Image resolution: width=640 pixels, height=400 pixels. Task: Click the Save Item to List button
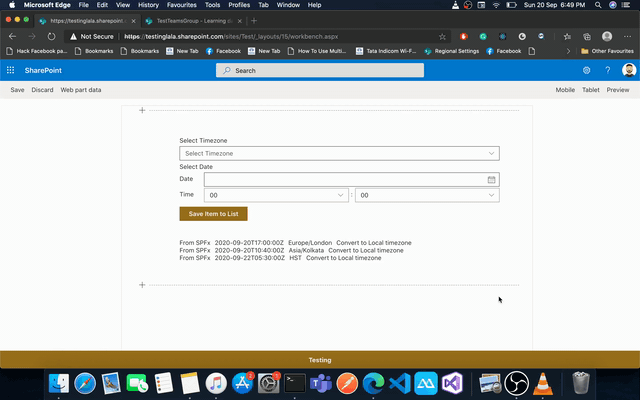(213, 214)
